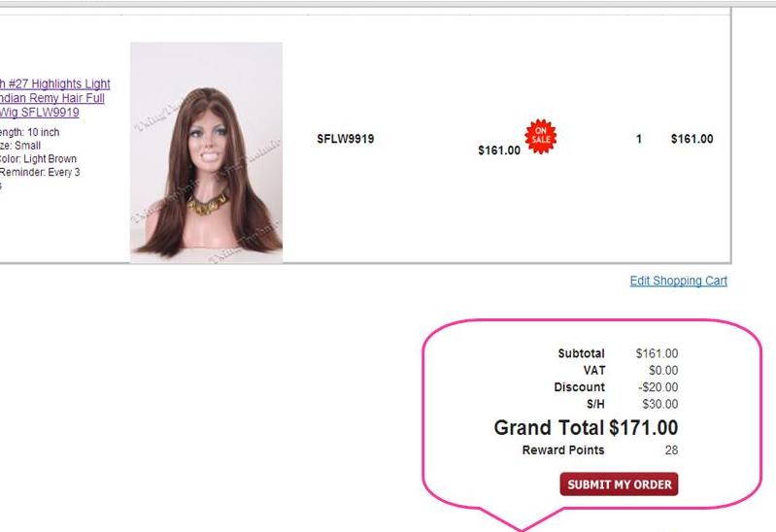
Task: Select the SFLW9919 SKU text
Action: [346, 139]
